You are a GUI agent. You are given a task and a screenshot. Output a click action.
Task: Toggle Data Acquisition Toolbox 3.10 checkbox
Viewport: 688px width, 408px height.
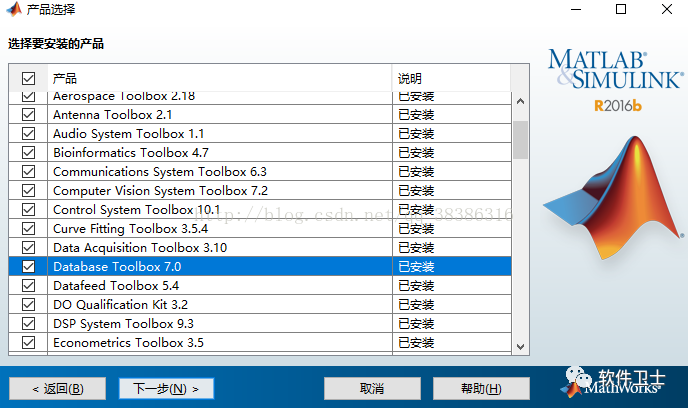(x=29, y=247)
